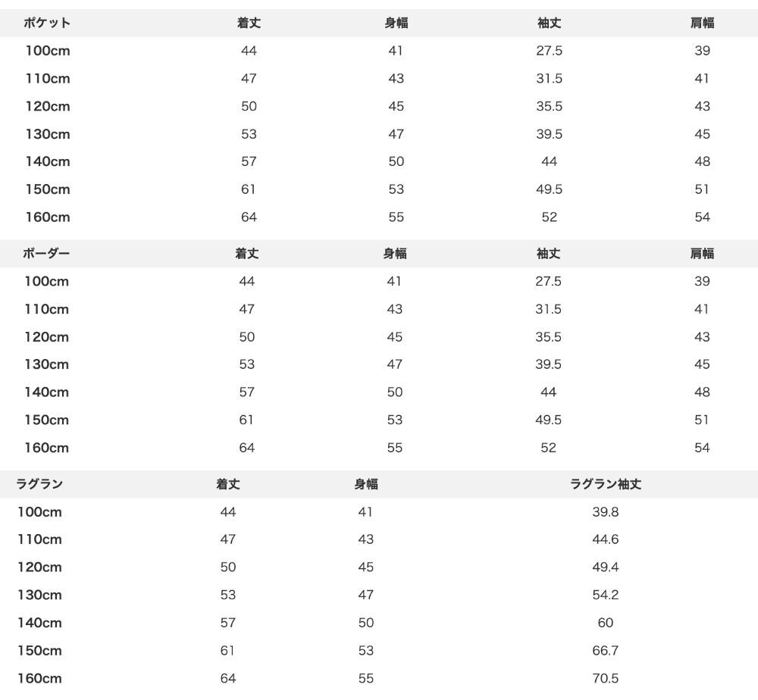
Task: Select 160cm row label in ポケット table
Action: pyautogui.click(x=48, y=217)
